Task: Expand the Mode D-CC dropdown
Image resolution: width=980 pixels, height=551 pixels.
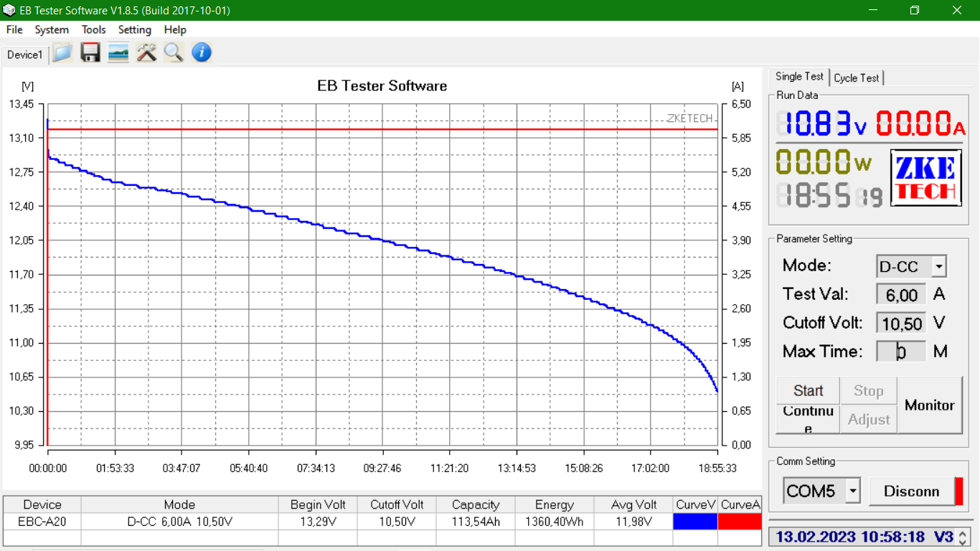Action: click(938, 267)
